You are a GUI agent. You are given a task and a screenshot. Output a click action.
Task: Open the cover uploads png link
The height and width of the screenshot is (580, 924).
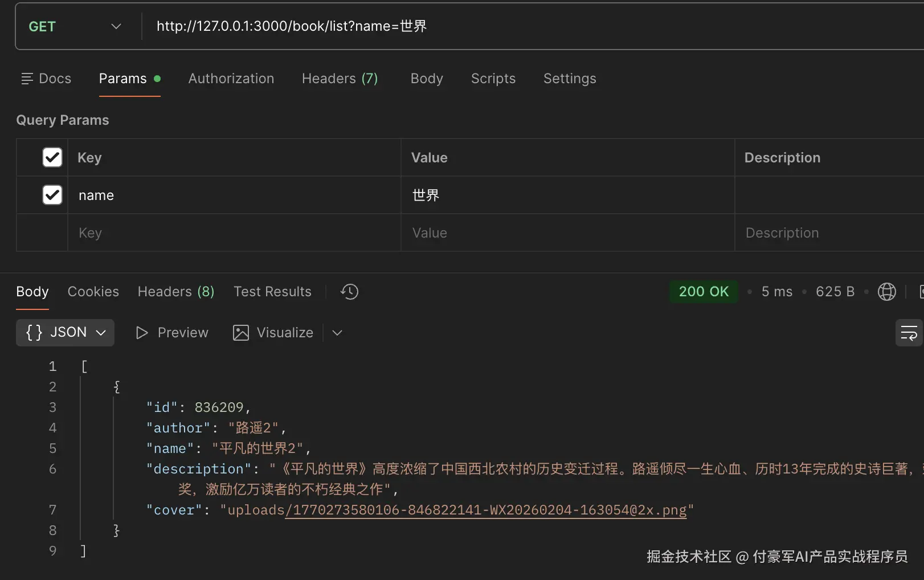(x=486, y=510)
